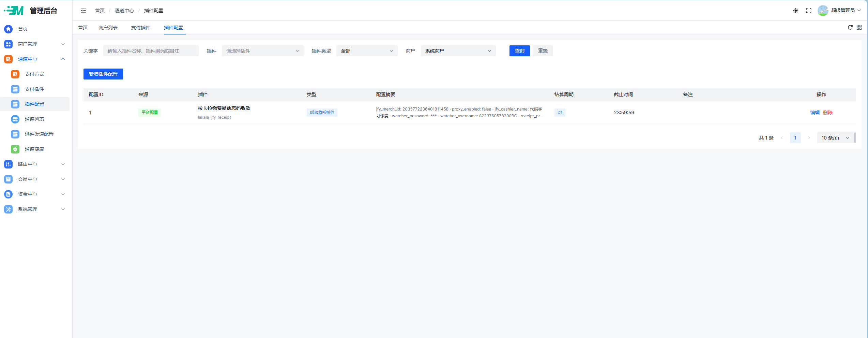Viewport: 868px width, 338px height.
Task: Select the 插件配置 page tab
Action: coord(173,28)
